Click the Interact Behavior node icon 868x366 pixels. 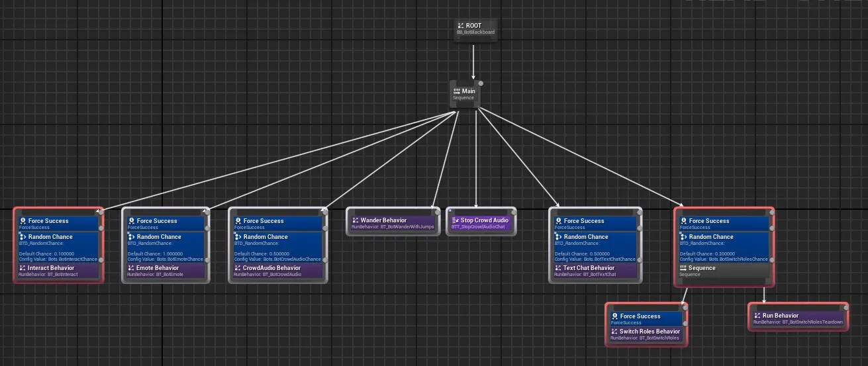coord(23,268)
